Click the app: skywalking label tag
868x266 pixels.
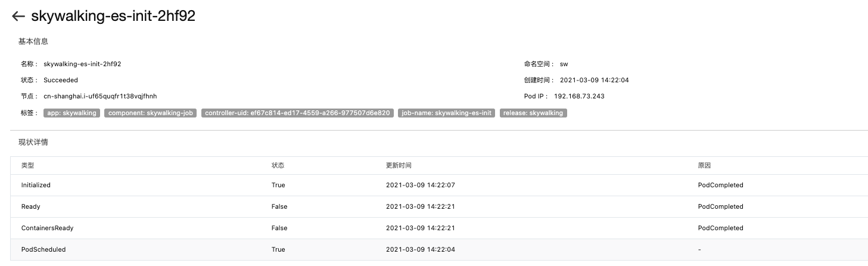71,113
